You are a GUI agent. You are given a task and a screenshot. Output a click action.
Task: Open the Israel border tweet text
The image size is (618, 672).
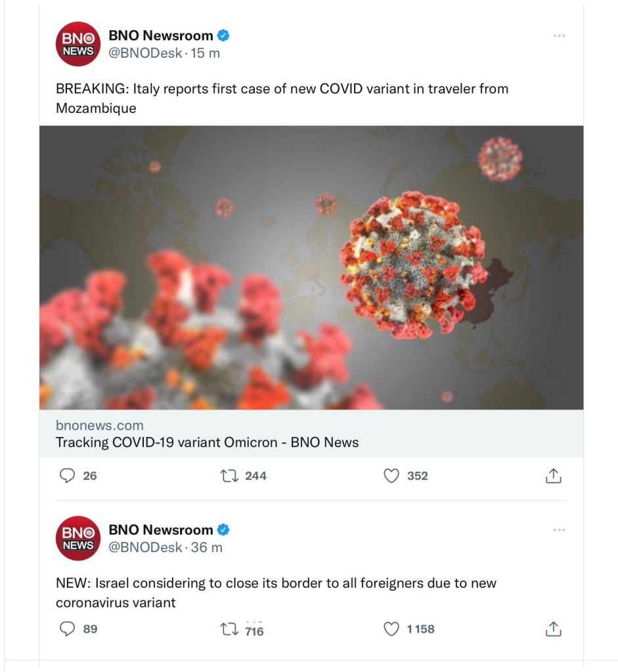pyautogui.click(x=276, y=592)
